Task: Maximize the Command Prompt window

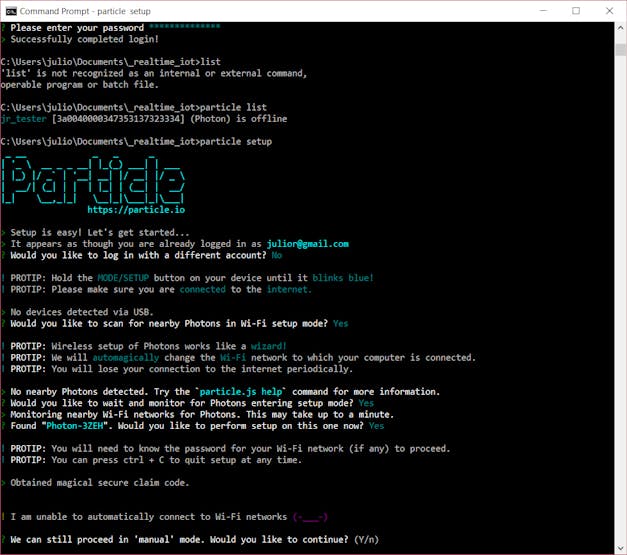Action: click(x=576, y=11)
